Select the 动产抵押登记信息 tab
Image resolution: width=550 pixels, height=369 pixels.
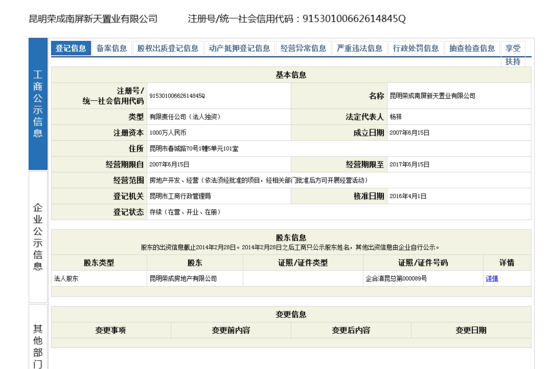[239, 48]
